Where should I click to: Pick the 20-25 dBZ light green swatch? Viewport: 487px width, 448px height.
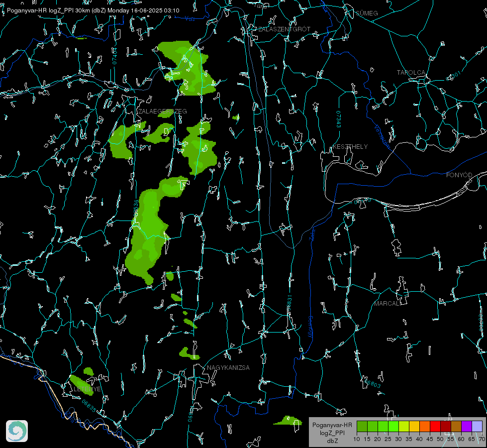(x=383, y=426)
